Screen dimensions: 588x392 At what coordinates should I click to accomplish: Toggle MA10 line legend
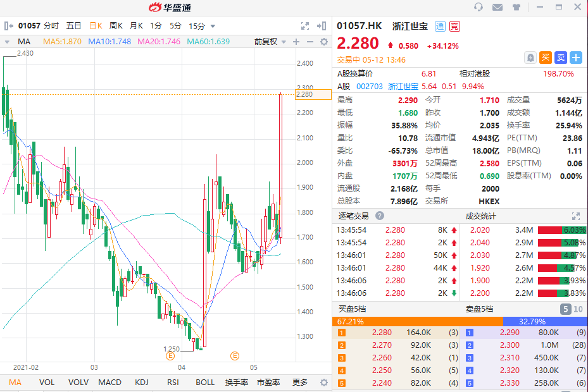tap(109, 42)
